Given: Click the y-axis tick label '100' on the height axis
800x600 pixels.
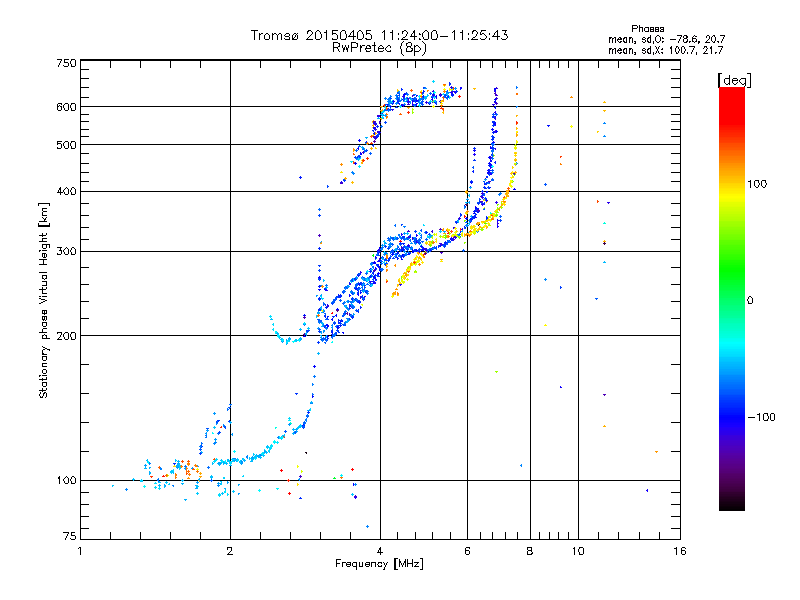Looking at the screenshot, I should [x=67, y=480].
